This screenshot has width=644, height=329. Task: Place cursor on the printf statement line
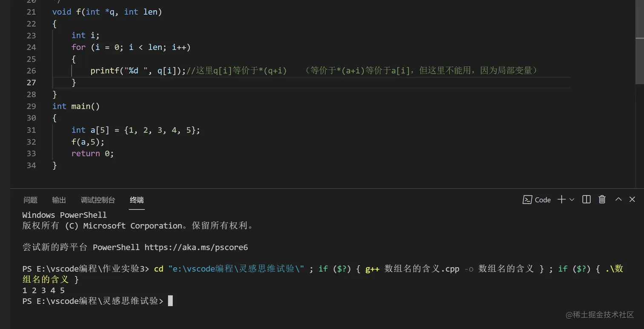tap(314, 71)
